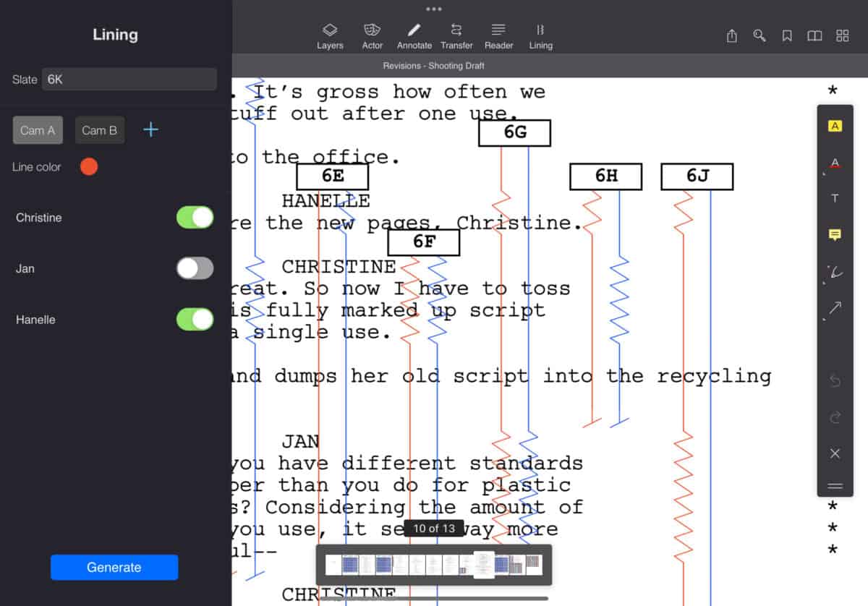Select the highlighter tool in the side toolbar

(x=835, y=125)
